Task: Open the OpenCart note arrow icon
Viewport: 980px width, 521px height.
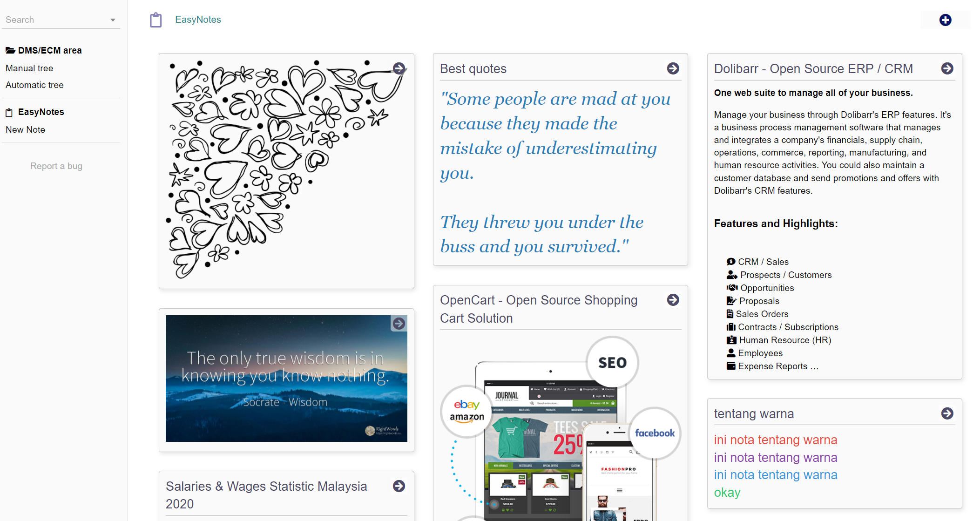Action: coord(673,300)
